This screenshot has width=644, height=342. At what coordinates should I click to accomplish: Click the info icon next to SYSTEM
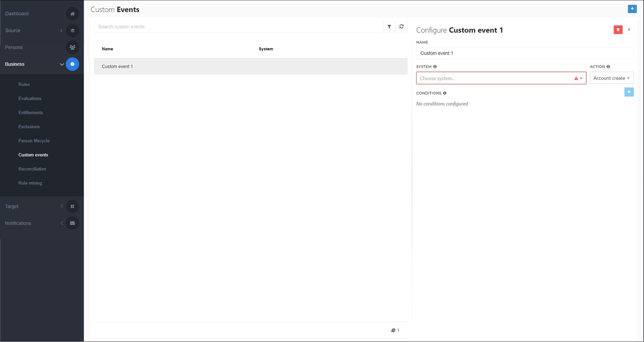point(435,66)
